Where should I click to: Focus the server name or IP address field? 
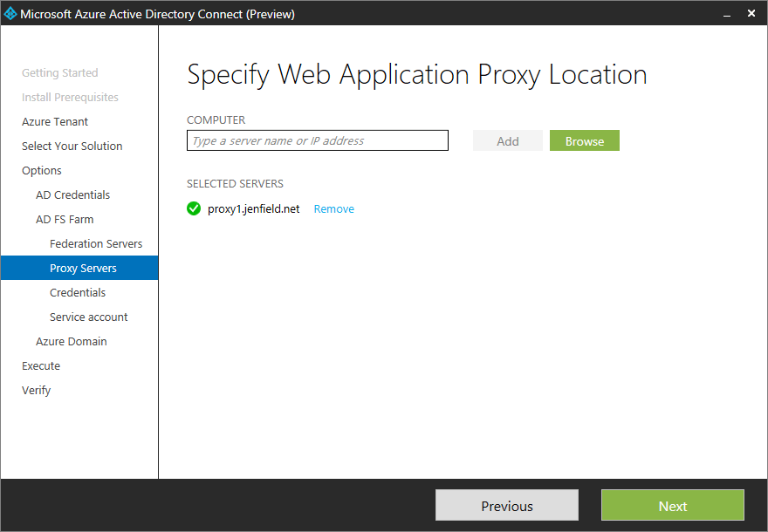point(318,140)
